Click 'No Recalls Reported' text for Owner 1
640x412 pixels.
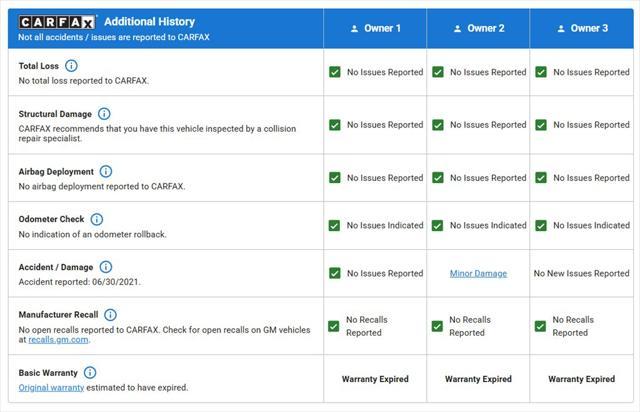[x=367, y=326]
